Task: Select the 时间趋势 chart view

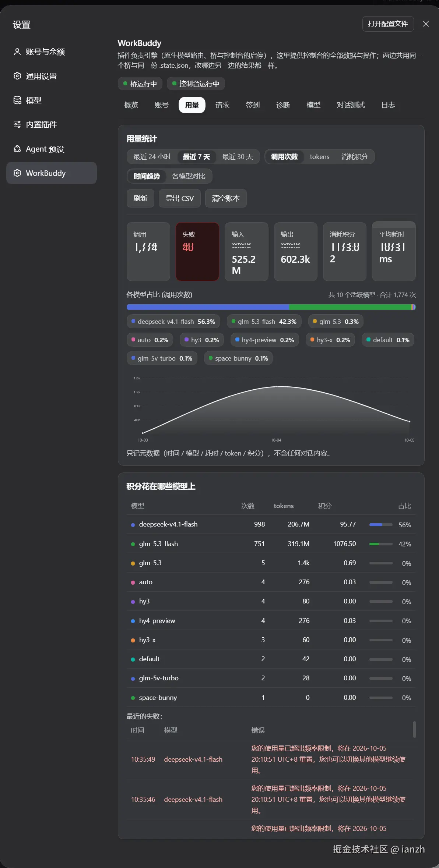Action: tap(147, 176)
